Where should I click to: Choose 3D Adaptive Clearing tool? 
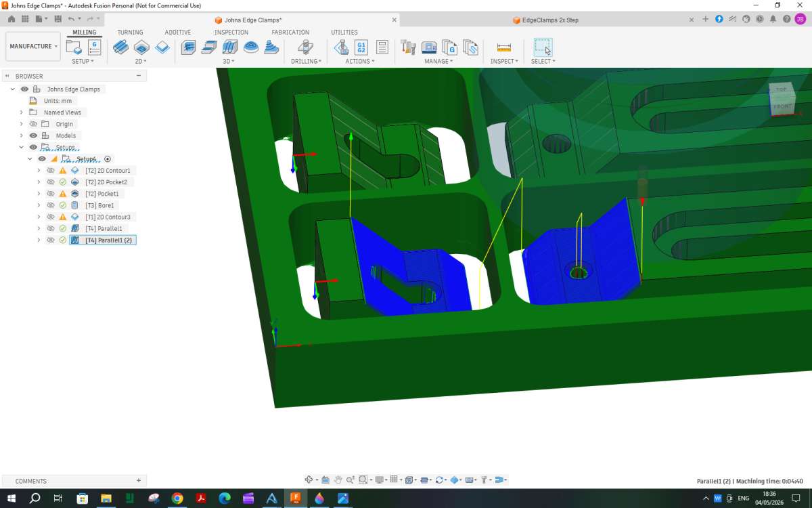pyautogui.click(x=189, y=47)
